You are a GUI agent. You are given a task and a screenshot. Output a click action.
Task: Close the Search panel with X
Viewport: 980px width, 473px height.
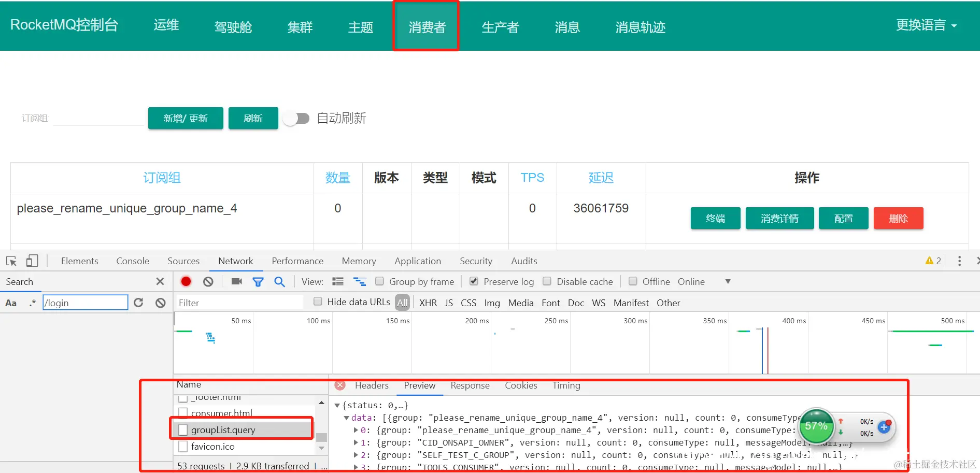coord(160,281)
